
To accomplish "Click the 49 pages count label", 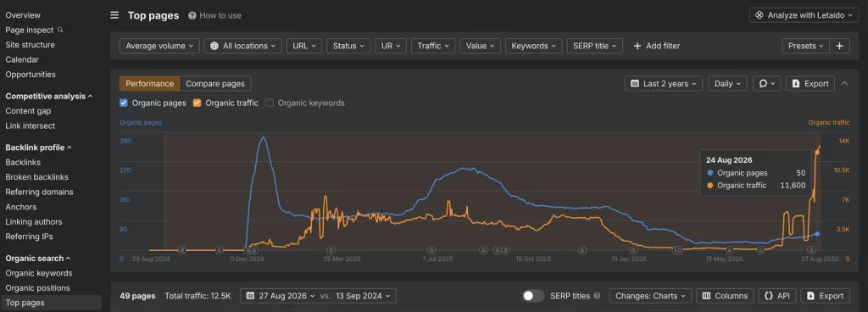I will (x=137, y=296).
